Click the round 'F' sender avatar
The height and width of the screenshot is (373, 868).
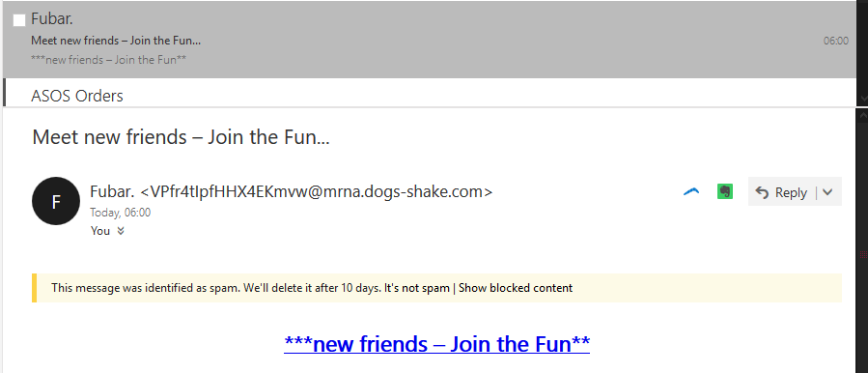pyautogui.click(x=55, y=201)
